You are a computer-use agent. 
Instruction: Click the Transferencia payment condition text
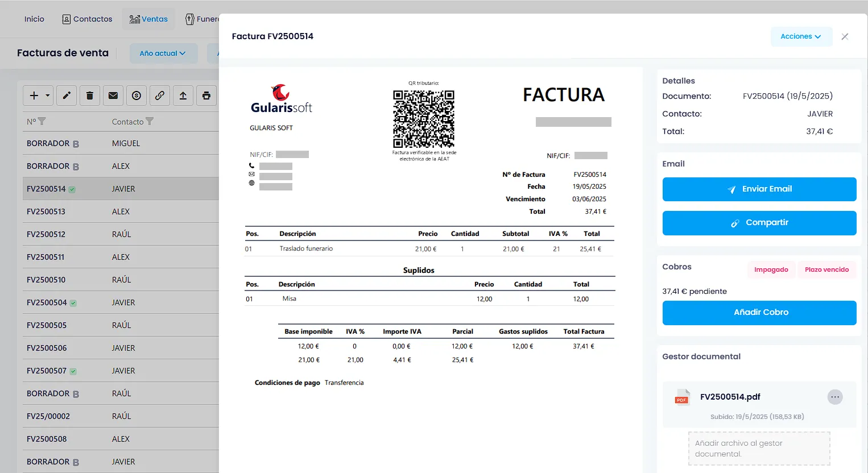[x=344, y=383]
